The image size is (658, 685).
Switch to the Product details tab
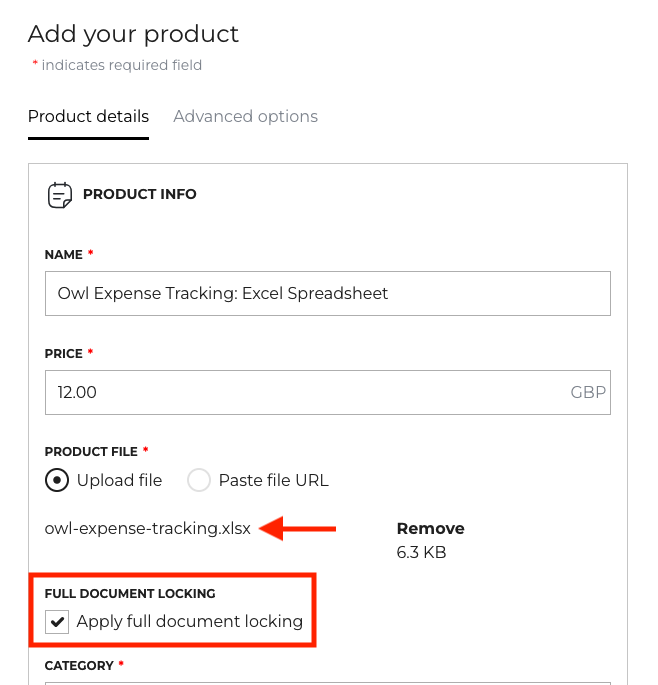point(88,117)
